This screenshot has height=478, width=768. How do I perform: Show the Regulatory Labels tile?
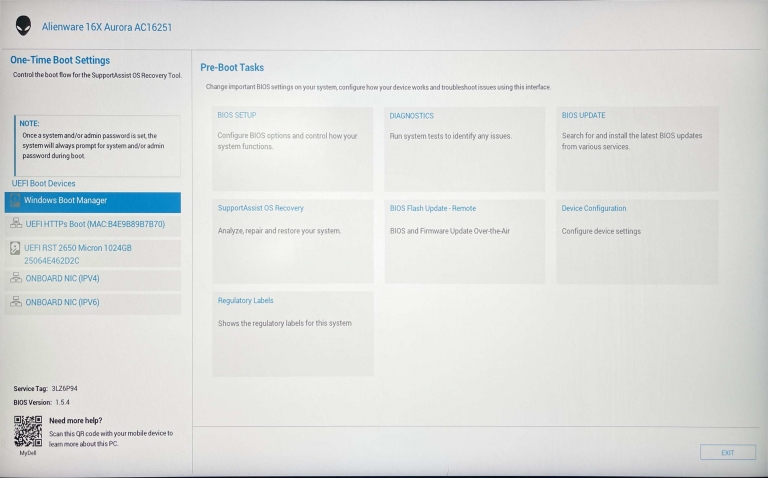click(x=292, y=333)
